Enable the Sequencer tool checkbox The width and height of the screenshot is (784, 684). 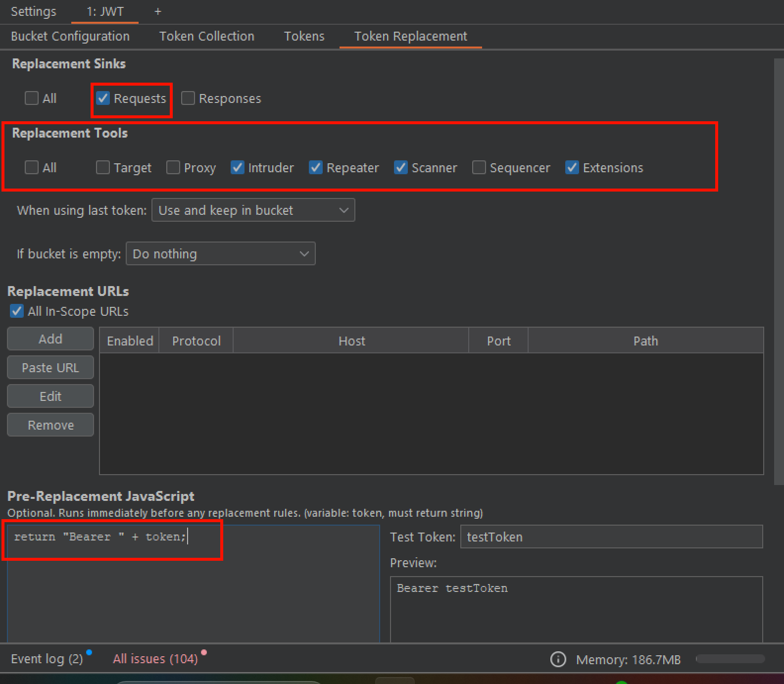coord(479,167)
